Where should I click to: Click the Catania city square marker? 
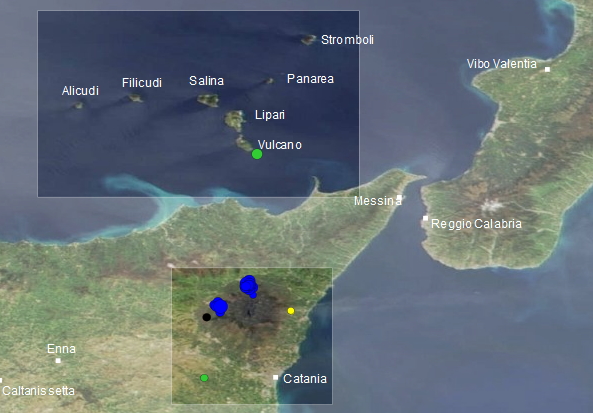[x=275, y=377]
